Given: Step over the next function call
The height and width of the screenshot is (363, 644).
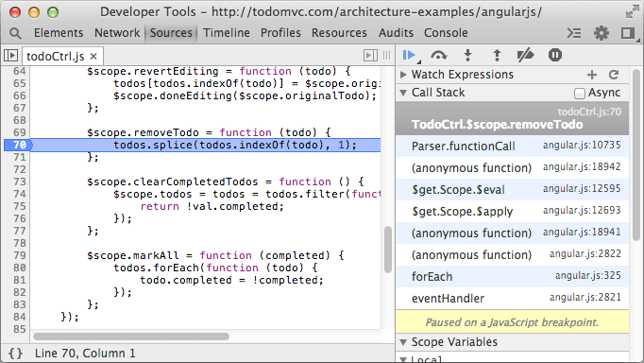Looking at the screenshot, I should click(439, 55).
